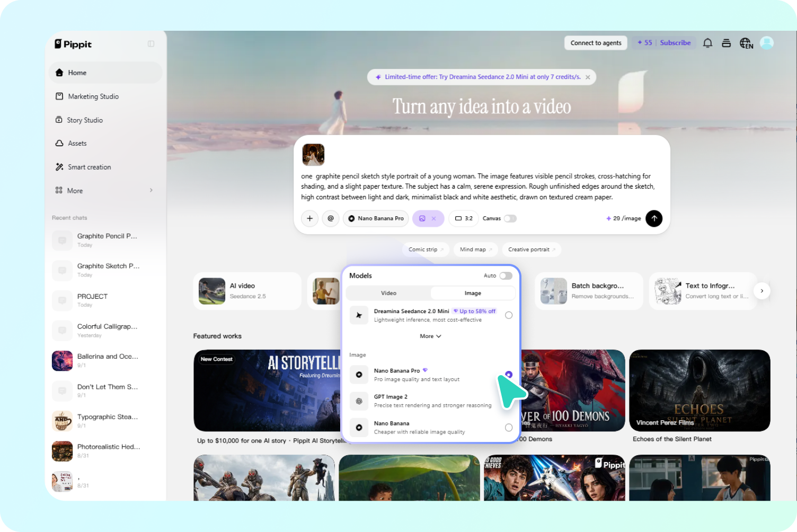Pick the Comic strip suggestion

tap(426, 250)
